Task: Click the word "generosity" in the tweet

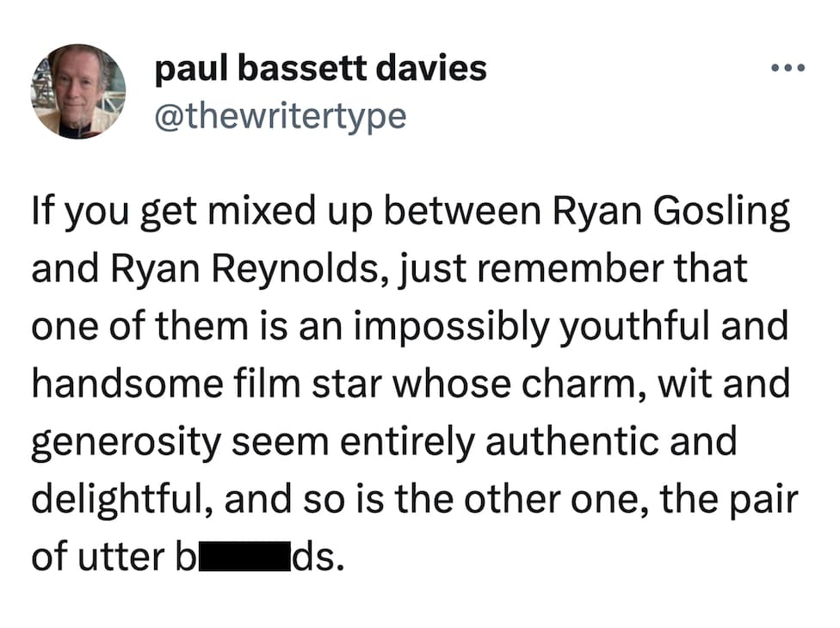Action: [x=128, y=442]
